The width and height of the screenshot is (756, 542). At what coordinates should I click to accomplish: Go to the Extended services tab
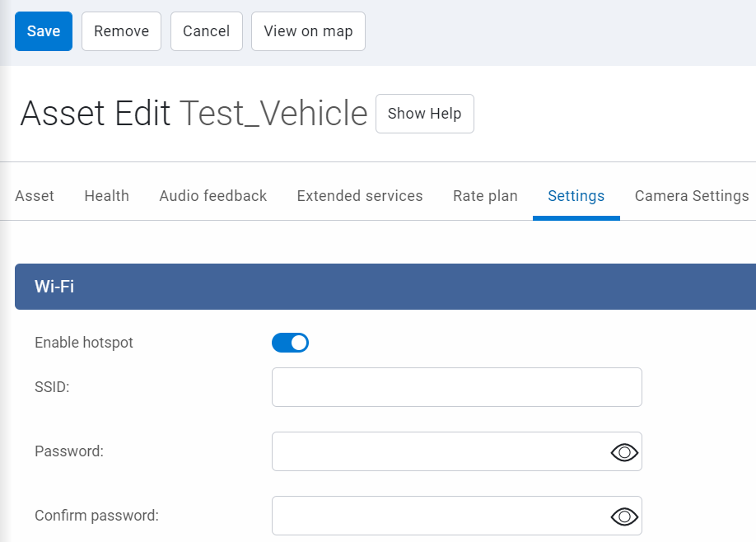pos(360,196)
